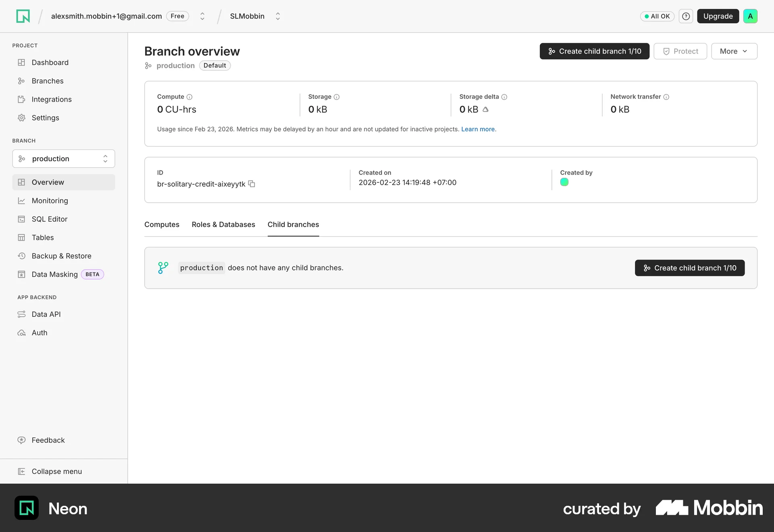The image size is (774, 532).
Task: Open the help question mark icon
Action: pos(686,16)
